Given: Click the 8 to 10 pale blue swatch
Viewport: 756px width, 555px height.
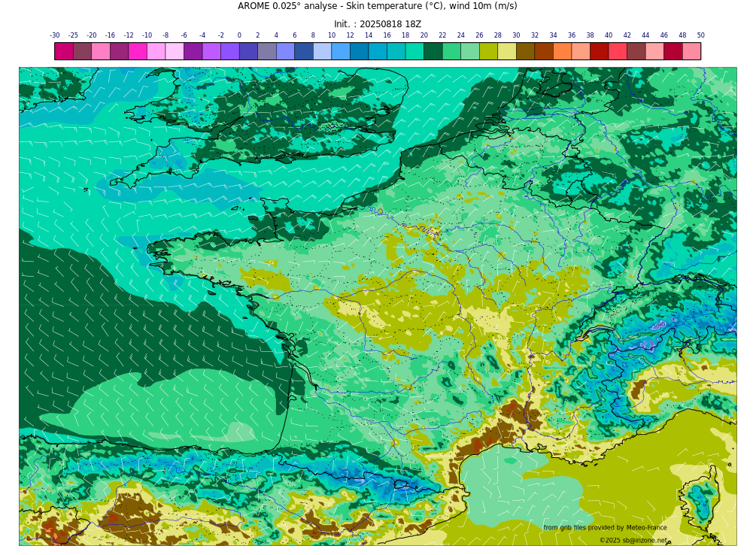Looking at the screenshot, I should [323, 51].
